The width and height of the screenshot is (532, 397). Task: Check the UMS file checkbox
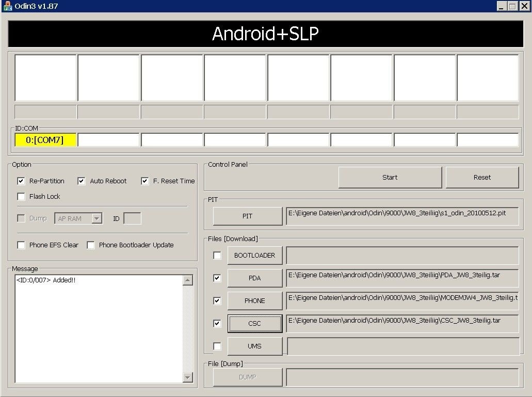pyautogui.click(x=217, y=346)
